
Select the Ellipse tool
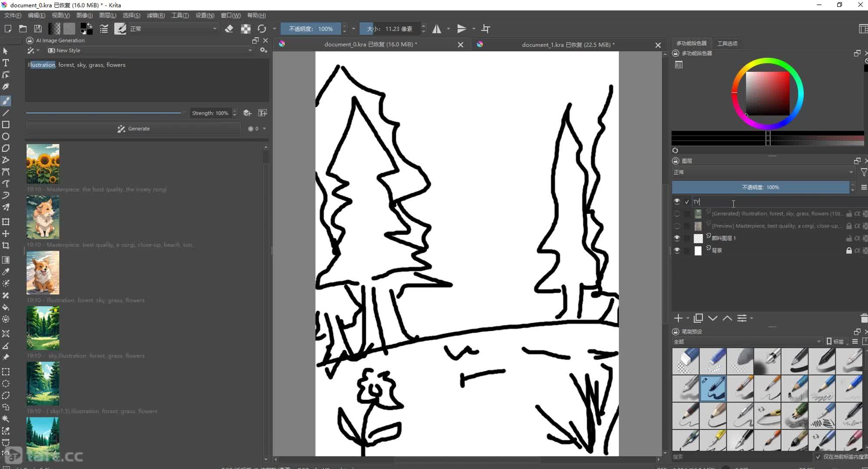6,136
